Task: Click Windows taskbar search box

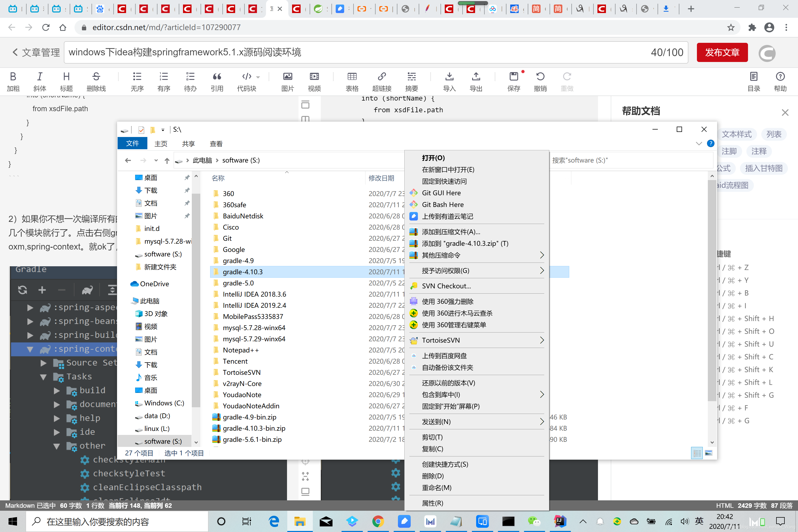Action: tap(117, 521)
